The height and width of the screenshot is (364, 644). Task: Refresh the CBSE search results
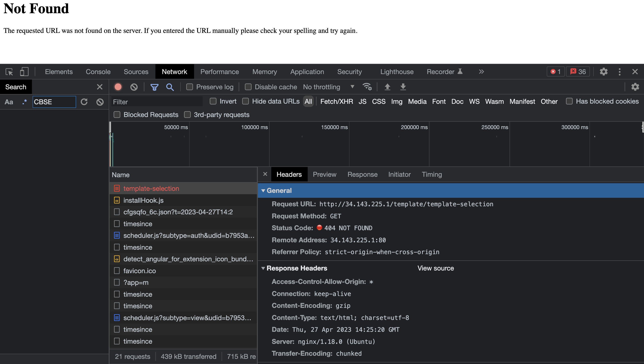click(84, 102)
